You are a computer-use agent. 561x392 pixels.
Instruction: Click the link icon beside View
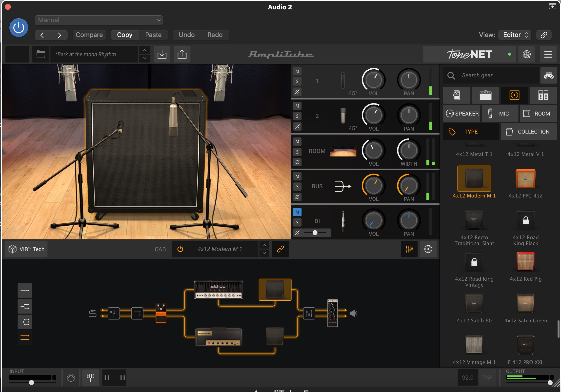pyautogui.click(x=544, y=35)
